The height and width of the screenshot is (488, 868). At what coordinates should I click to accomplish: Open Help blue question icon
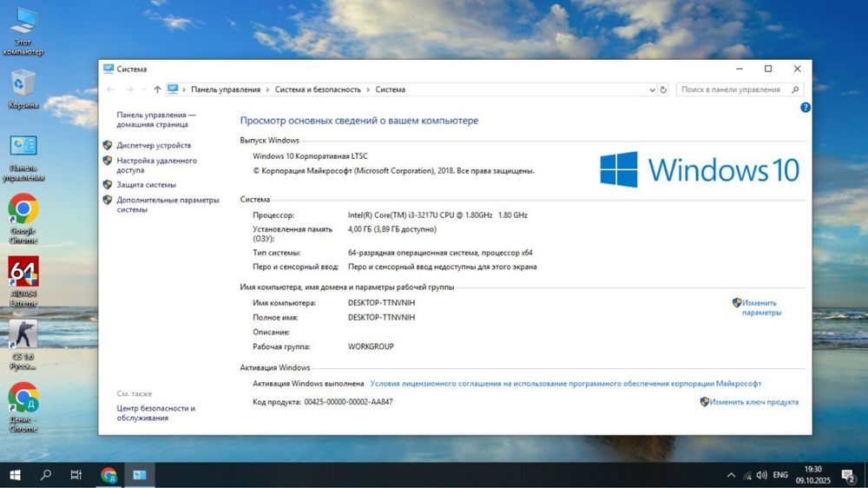pyautogui.click(x=806, y=108)
